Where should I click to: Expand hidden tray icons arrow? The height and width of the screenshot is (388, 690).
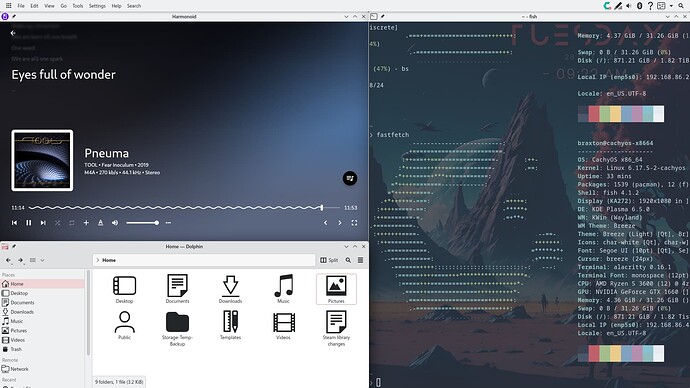click(672, 6)
